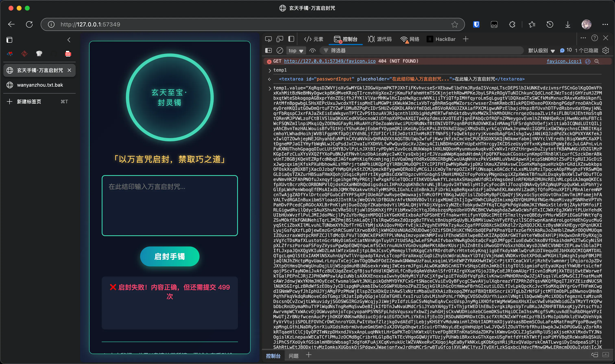Toggle the console sidebar panel
The width and height of the screenshot is (615, 364).
click(x=268, y=50)
